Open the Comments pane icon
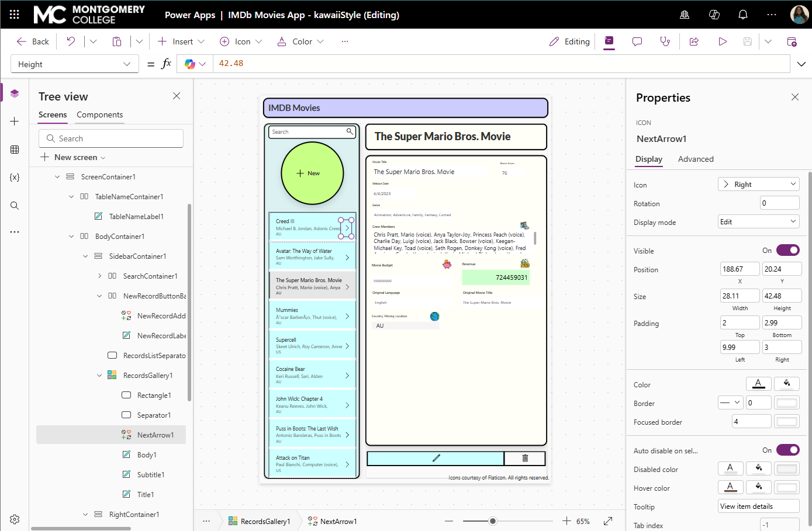Viewport: 812px width, 531px height. click(x=637, y=41)
